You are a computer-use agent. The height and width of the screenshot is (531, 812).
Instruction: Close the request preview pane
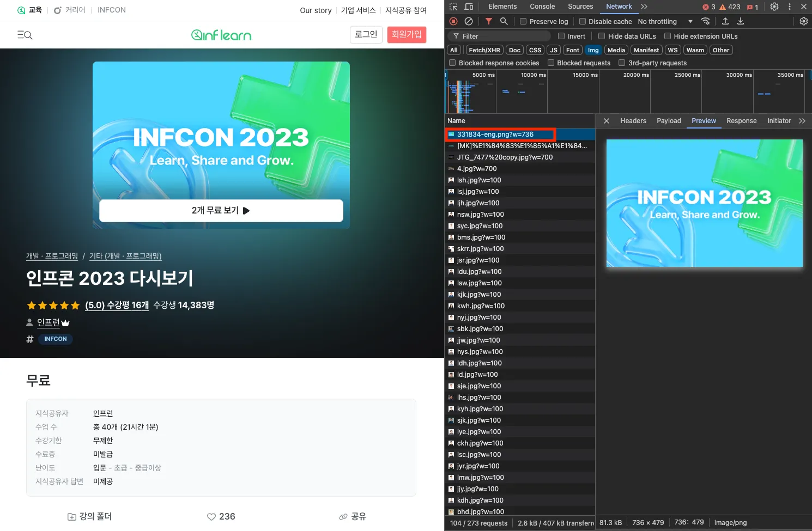[607, 121]
